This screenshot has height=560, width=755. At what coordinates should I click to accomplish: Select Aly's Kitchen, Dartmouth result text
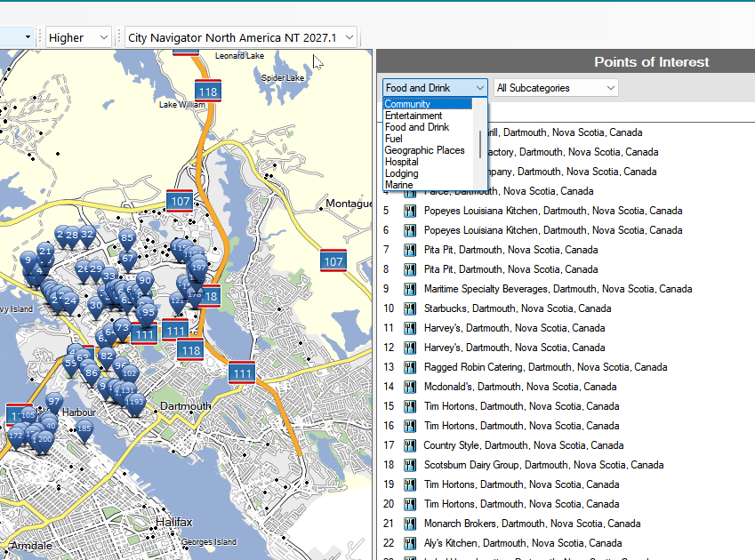(x=523, y=543)
